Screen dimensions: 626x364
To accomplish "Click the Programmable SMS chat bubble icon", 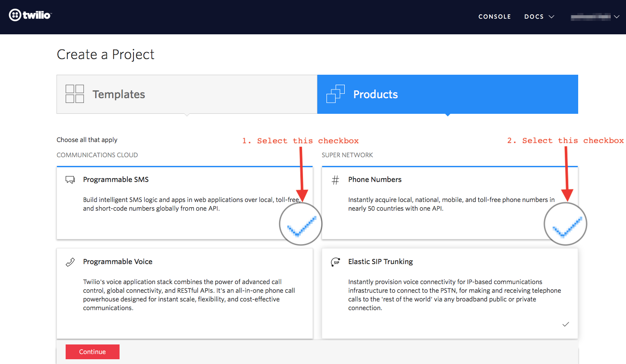I will pyautogui.click(x=70, y=180).
